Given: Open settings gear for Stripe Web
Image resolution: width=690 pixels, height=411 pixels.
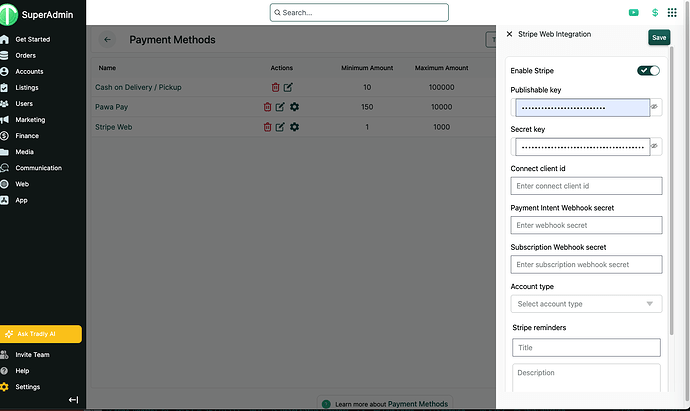Looking at the screenshot, I should pos(294,127).
